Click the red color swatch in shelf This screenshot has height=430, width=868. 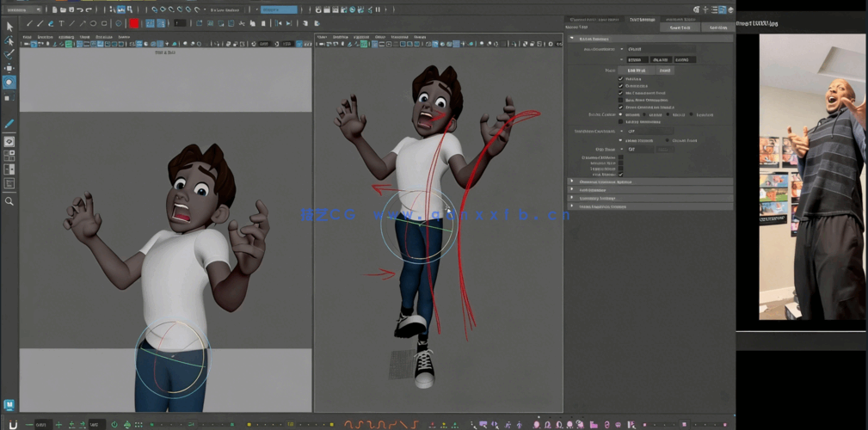(x=134, y=23)
